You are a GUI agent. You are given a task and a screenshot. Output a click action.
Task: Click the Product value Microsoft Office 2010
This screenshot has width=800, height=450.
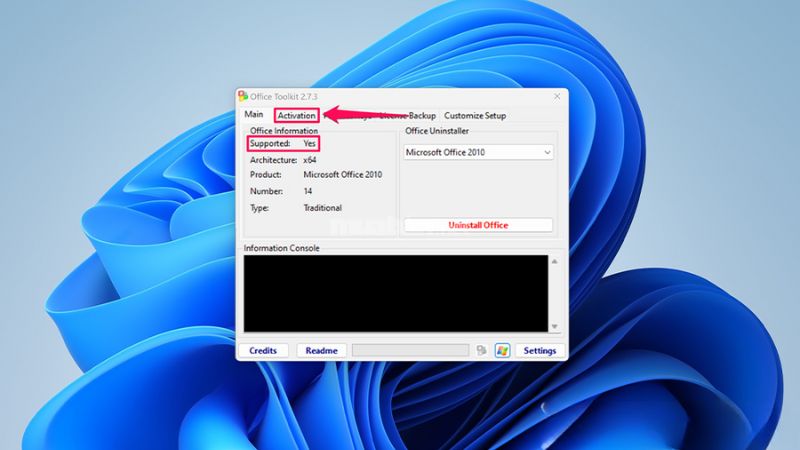[343, 175]
